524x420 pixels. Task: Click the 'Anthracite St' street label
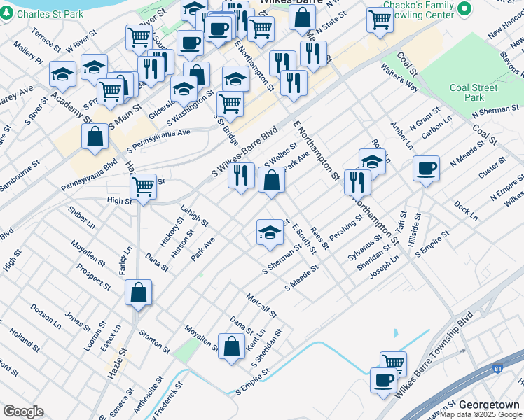[x=149, y=395]
